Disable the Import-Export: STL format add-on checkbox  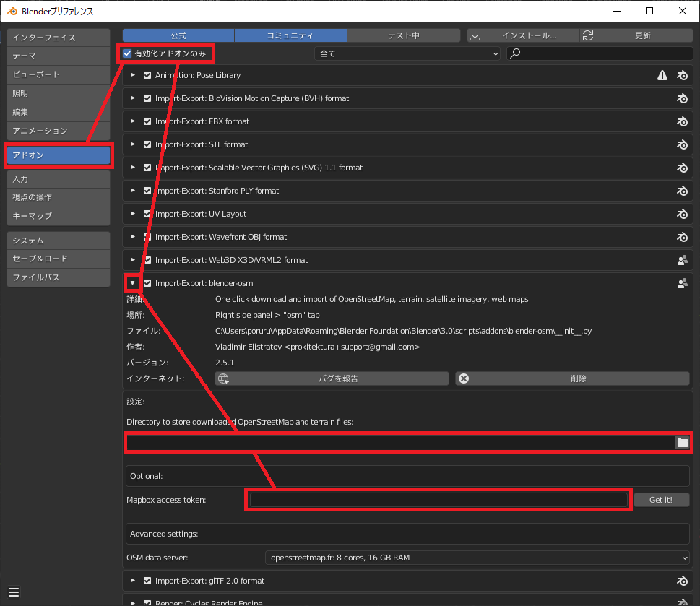click(147, 144)
